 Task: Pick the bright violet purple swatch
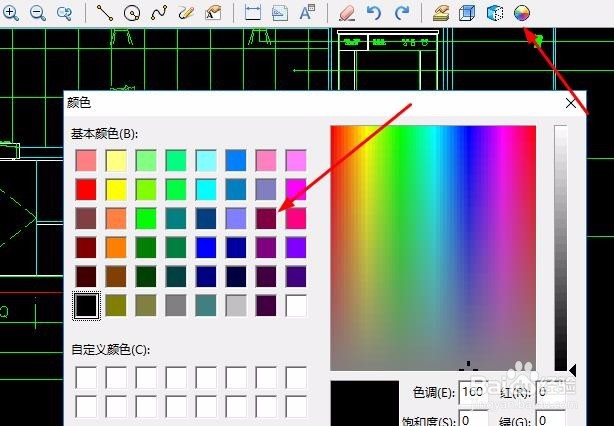[x=296, y=247]
